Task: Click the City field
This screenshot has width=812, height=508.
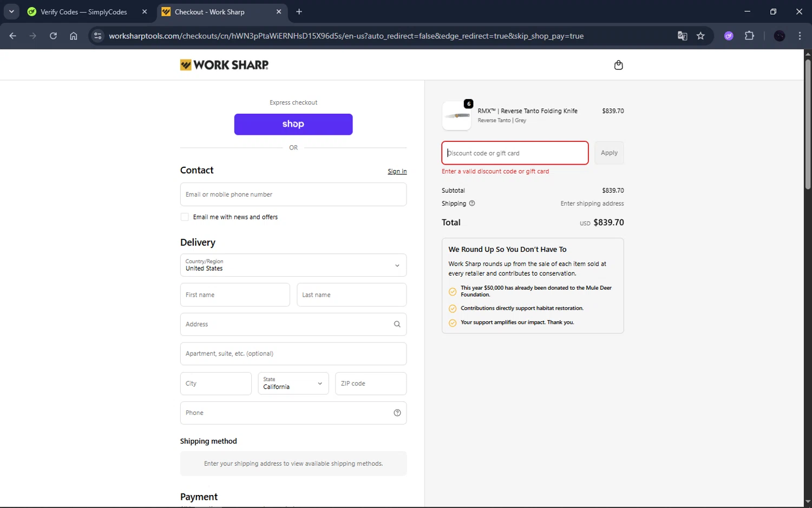Action: pyautogui.click(x=216, y=383)
